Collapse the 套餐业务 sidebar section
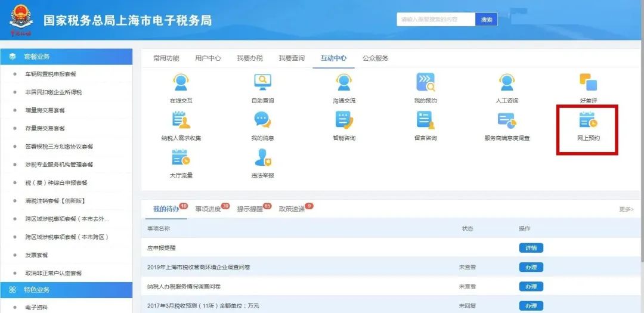 click(66, 57)
